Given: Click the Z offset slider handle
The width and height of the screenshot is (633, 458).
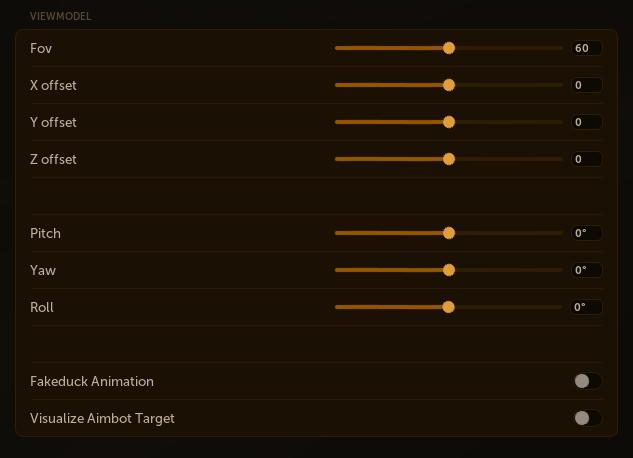Looking at the screenshot, I should click(449, 159).
